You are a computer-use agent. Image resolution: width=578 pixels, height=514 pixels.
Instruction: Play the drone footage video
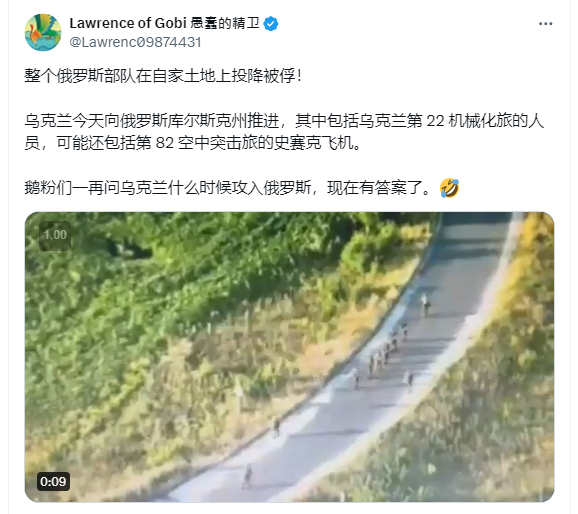click(x=289, y=357)
